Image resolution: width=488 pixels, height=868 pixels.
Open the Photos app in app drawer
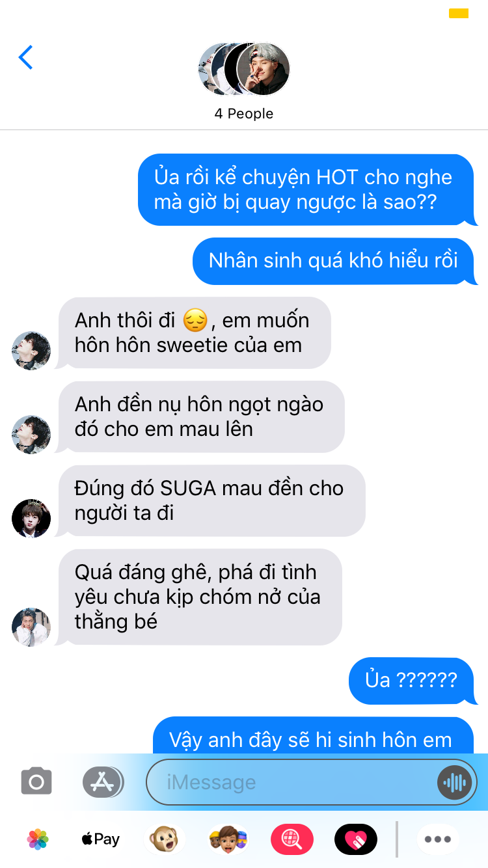tap(38, 839)
